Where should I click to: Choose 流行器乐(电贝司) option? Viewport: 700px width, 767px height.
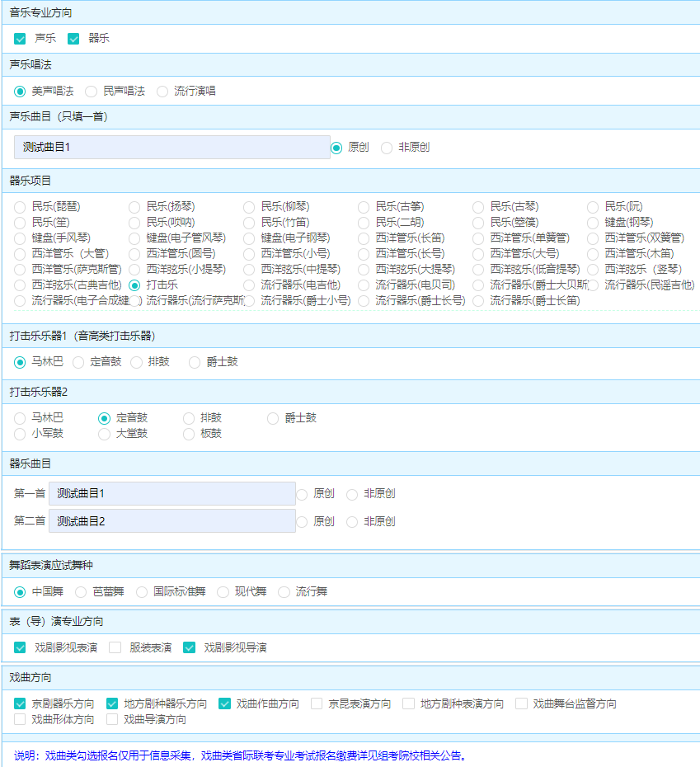point(364,285)
